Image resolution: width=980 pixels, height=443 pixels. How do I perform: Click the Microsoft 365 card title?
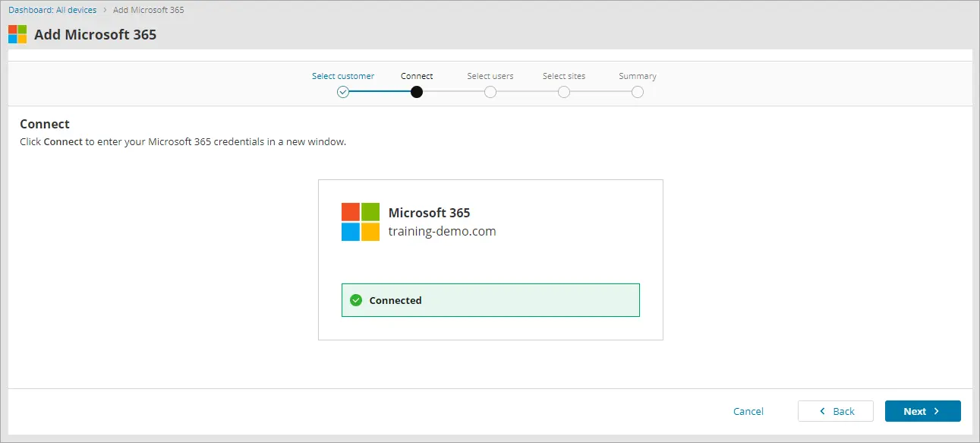(x=429, y=213)
